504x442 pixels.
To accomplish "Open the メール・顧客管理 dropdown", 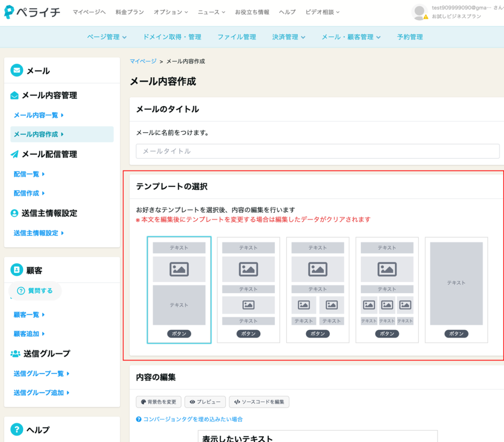I will (351, 37).
